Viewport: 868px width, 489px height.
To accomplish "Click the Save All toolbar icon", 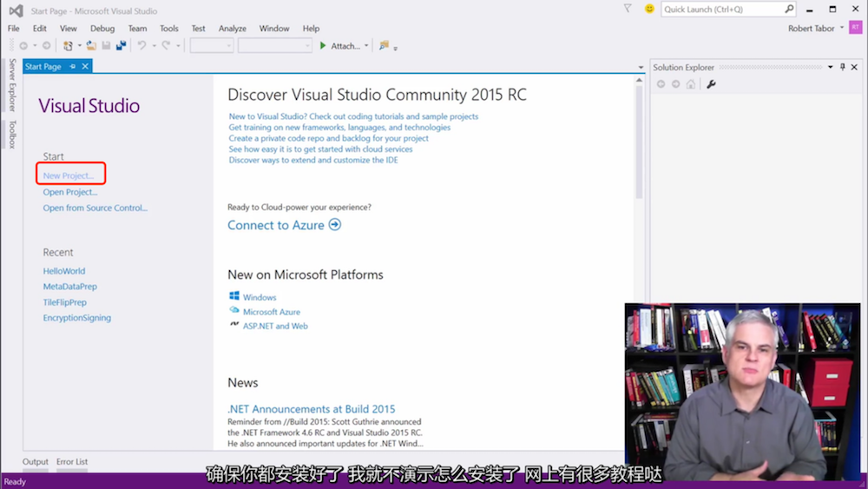I will (122, 46).
